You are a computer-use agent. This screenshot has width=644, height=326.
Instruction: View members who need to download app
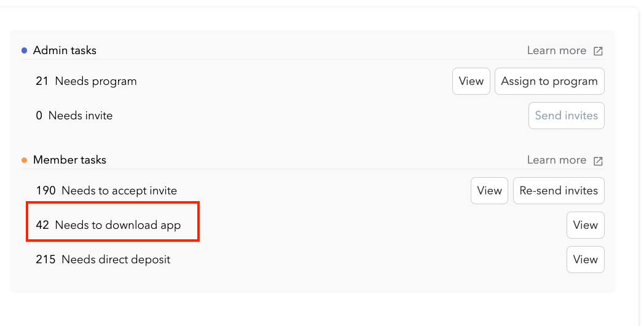click(x=585, y=225)
